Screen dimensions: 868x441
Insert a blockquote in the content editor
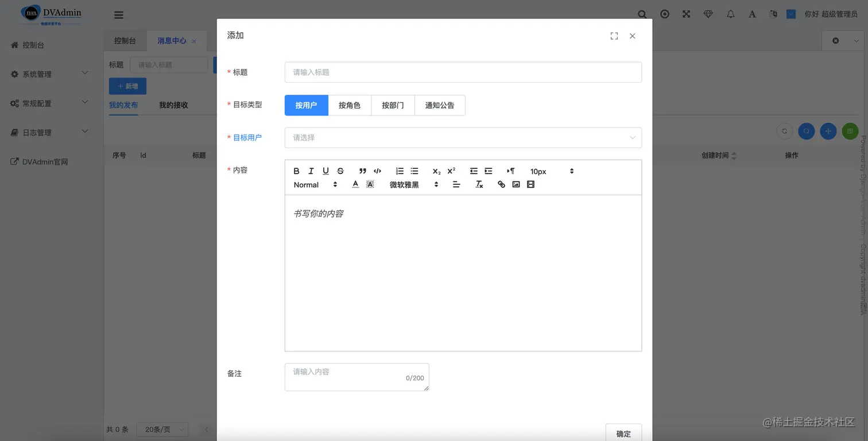coord(362,171)
